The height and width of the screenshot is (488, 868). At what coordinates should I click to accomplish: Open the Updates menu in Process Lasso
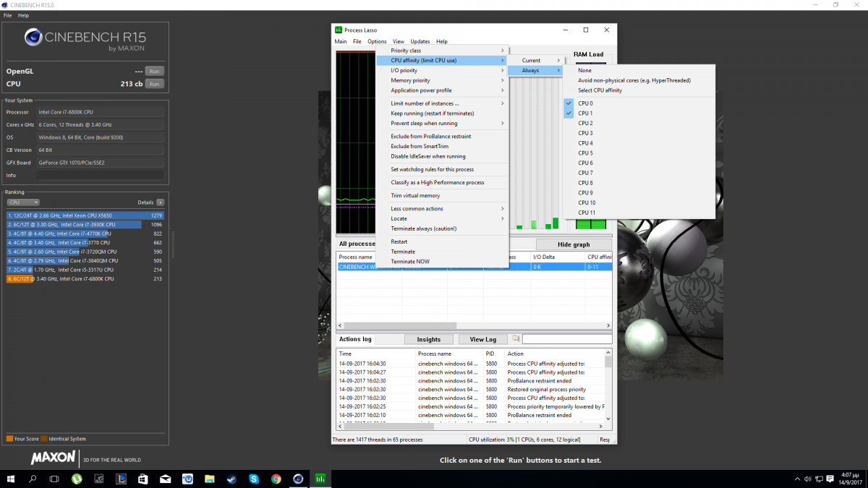coord(420,41)
